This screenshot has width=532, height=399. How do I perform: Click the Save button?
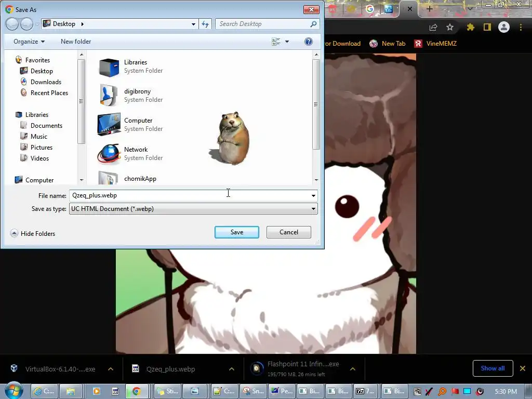pyautogui.click(x=237, y=232)
